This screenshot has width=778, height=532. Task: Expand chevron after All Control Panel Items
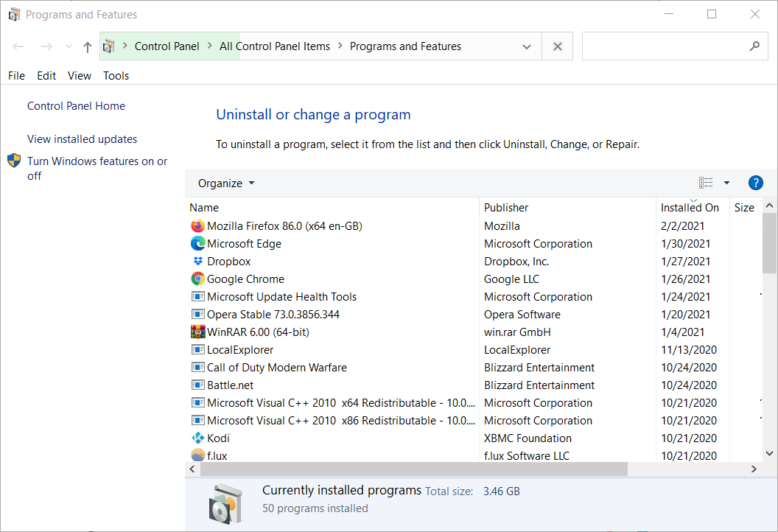tap(340, 46)
